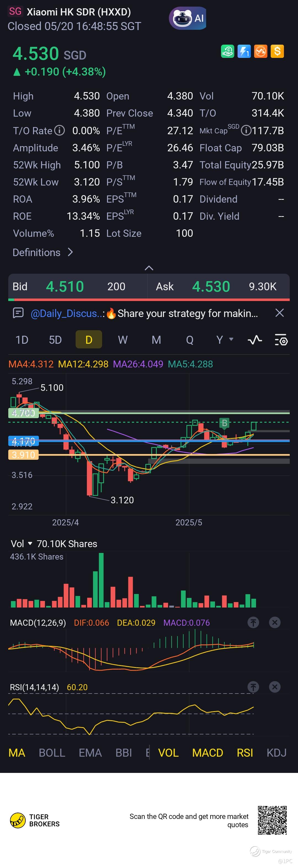Open 'Share your strategy' discussion post
Screen dimensions: 298x868
182,313
